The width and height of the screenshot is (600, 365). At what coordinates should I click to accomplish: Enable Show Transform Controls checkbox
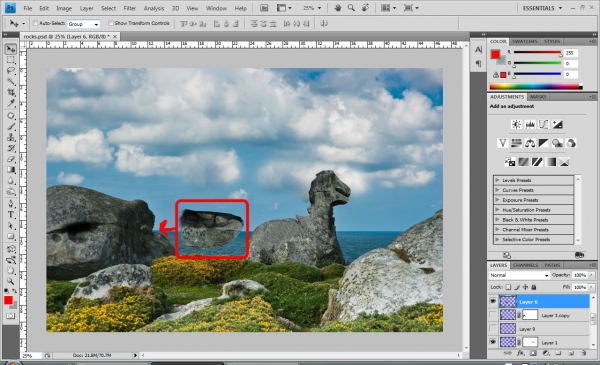coord(111,23)
